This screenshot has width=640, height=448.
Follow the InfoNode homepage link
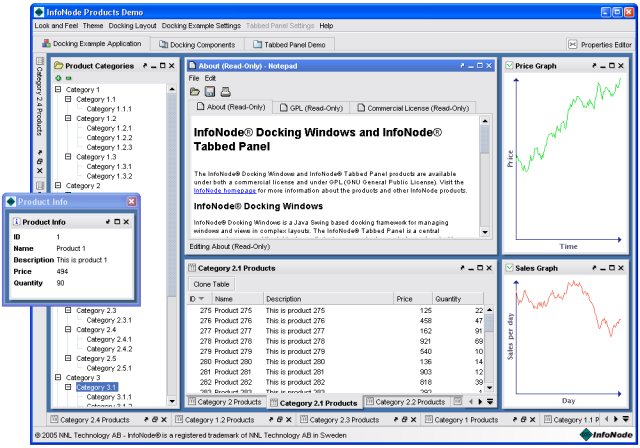coord(225,191)
